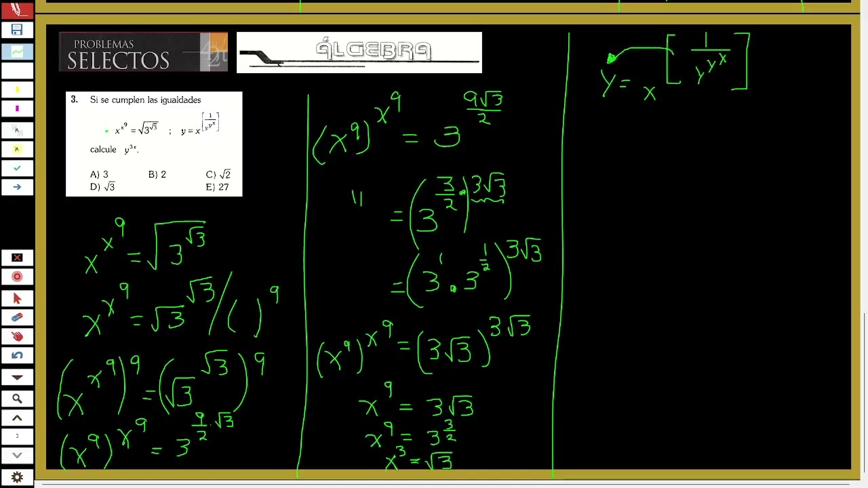The height and width of the screenshot is (488, 868).
Task: Click the red circle record button
Action: pos(17,277)
